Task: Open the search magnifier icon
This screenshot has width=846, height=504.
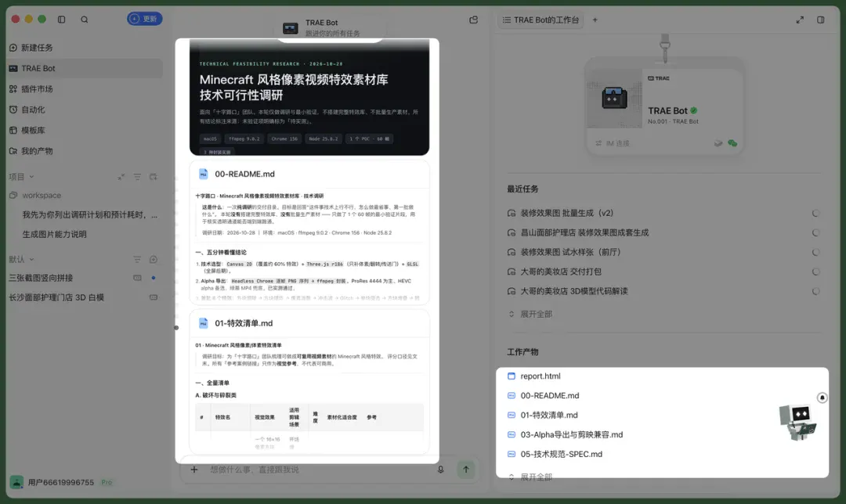Action: (84, 20)
